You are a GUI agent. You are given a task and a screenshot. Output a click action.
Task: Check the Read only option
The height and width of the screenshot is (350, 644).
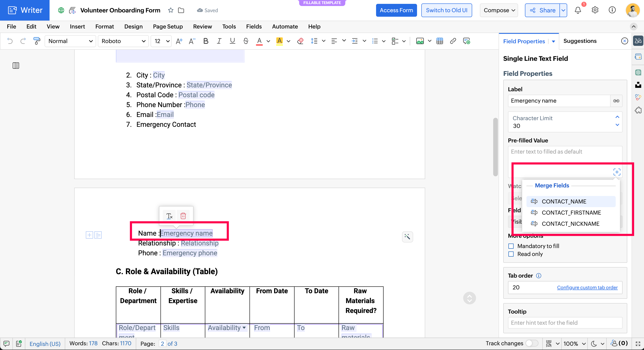click(x=511, y=254)
